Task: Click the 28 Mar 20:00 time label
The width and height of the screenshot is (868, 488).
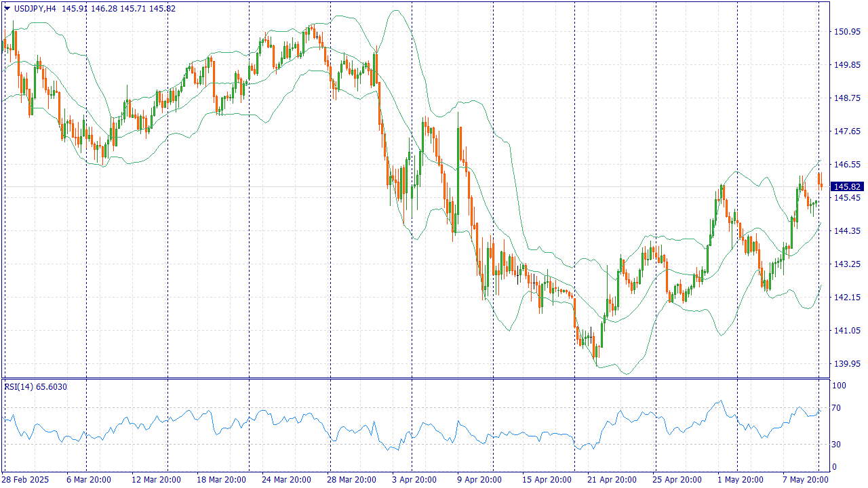Action: pyautogui.click(x=351, y=480)
